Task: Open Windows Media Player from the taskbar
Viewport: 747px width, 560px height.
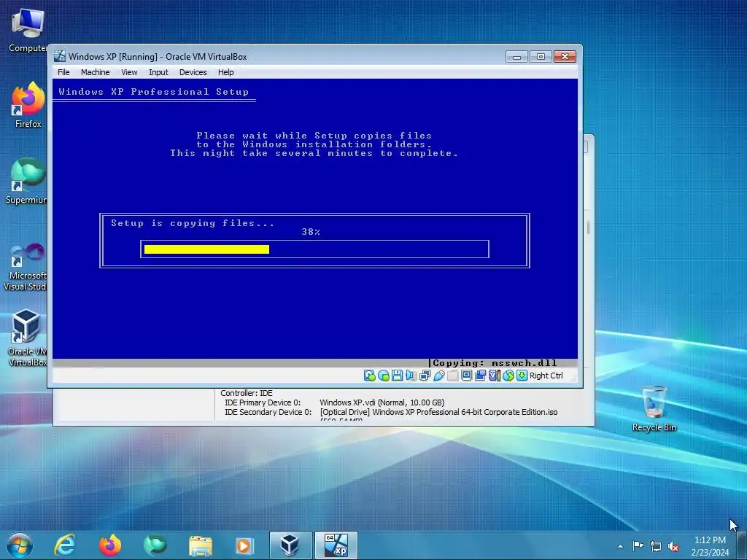Action: [245, 545]
